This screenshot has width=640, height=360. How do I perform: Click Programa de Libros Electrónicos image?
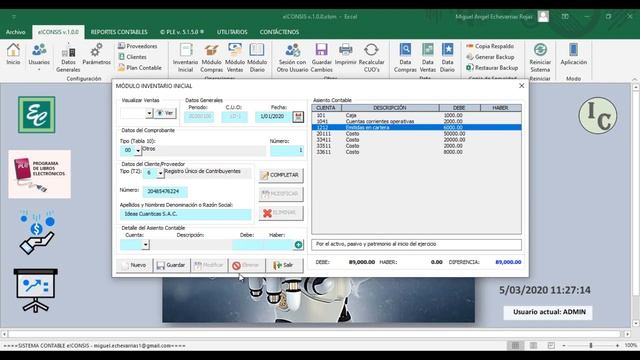click(x=39, y=174)
